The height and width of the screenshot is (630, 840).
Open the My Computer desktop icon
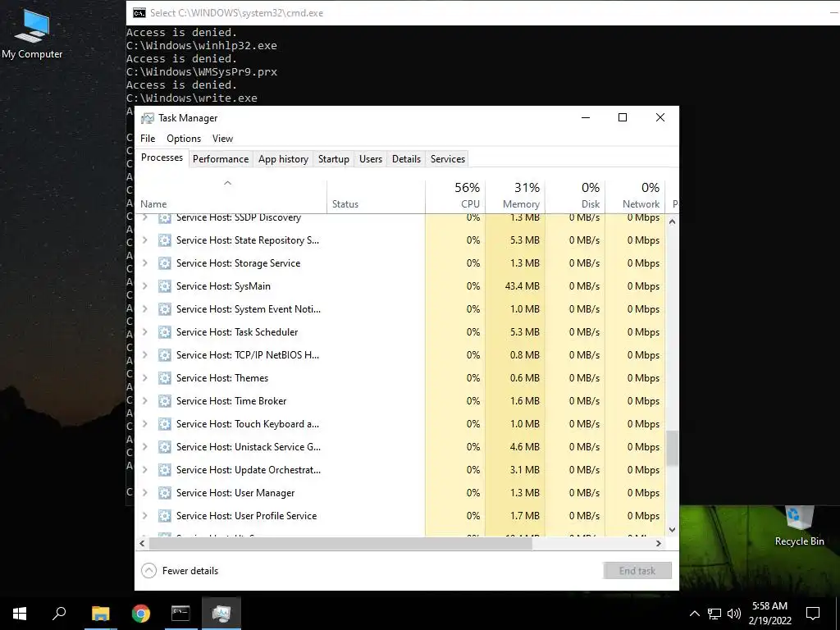[32, 33]
